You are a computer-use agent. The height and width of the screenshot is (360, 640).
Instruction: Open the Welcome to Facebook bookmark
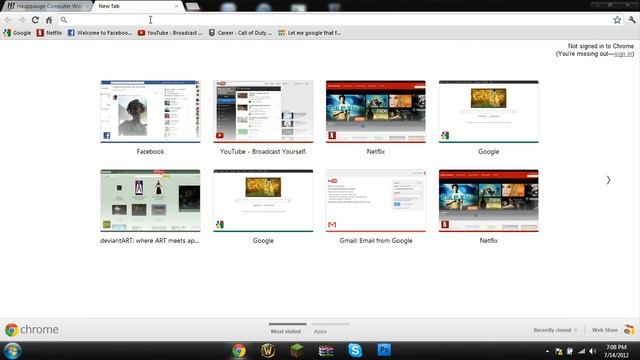click(100, 33)
